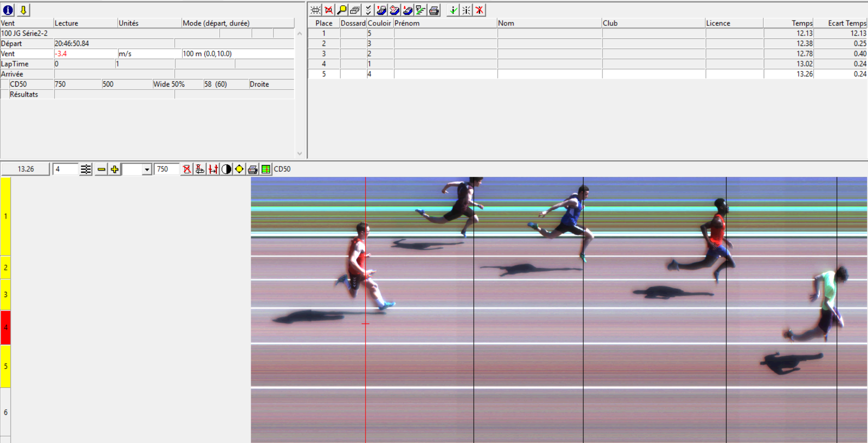The width and height of the screenshot is (868, 443).
Task: Click the select-all-results icon with radiating marks
Action: point(315,10)
